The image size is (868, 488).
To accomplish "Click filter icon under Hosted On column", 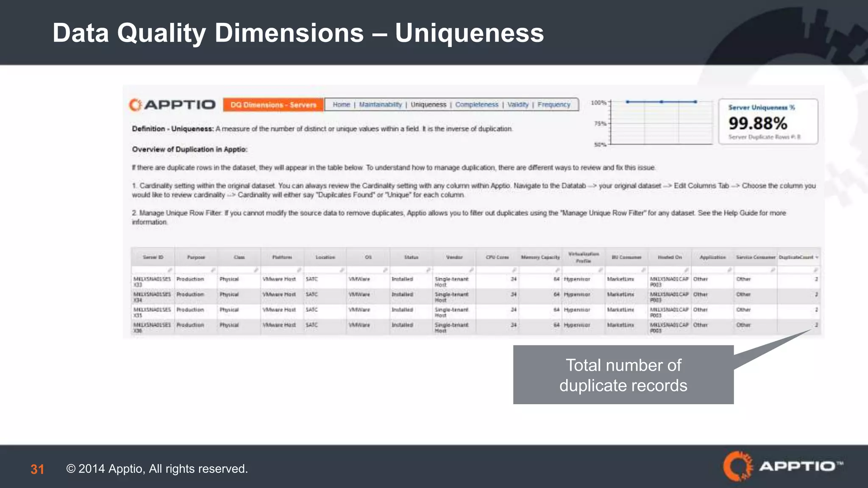I will tap(687, 270).
